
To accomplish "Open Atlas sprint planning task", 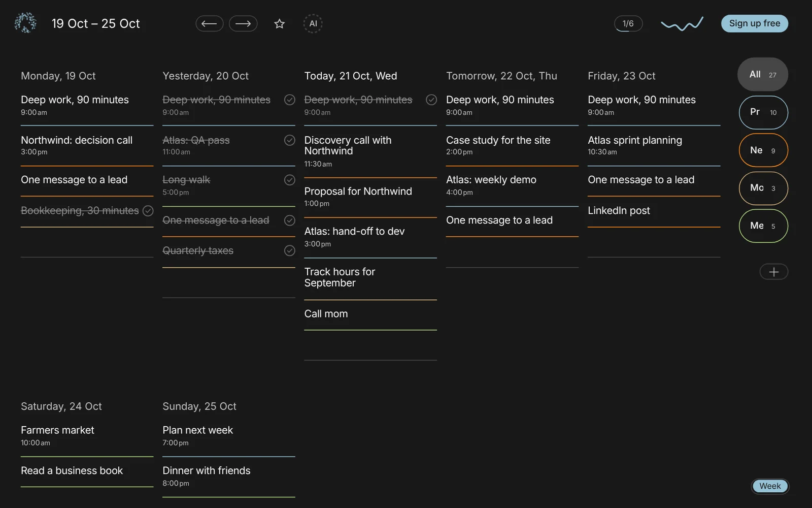I will coord(654,146).
